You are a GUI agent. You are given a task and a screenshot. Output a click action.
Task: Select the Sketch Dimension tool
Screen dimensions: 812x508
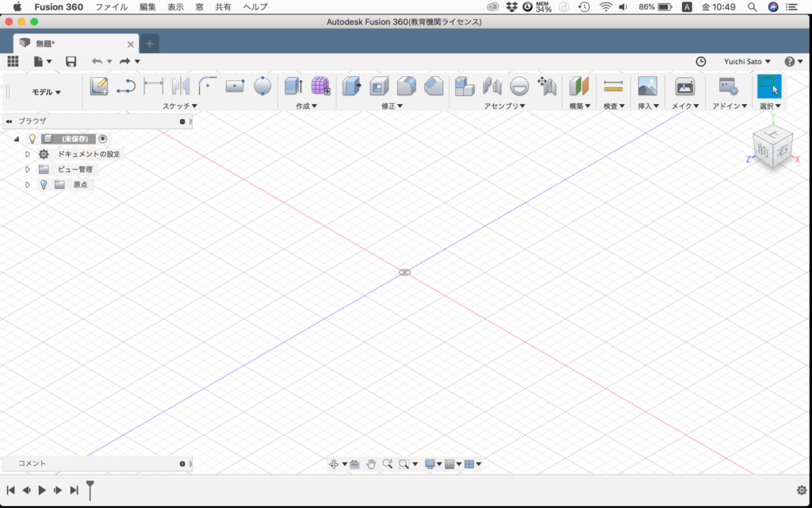[153, 86]
